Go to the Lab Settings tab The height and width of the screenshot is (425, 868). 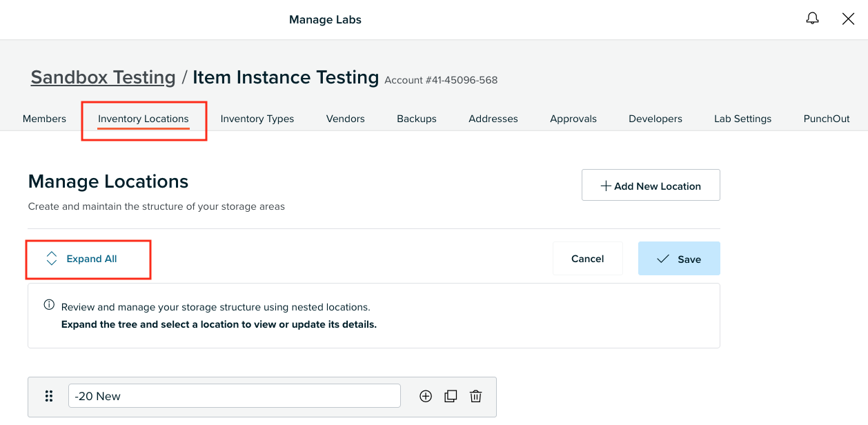tap(743, 119)
